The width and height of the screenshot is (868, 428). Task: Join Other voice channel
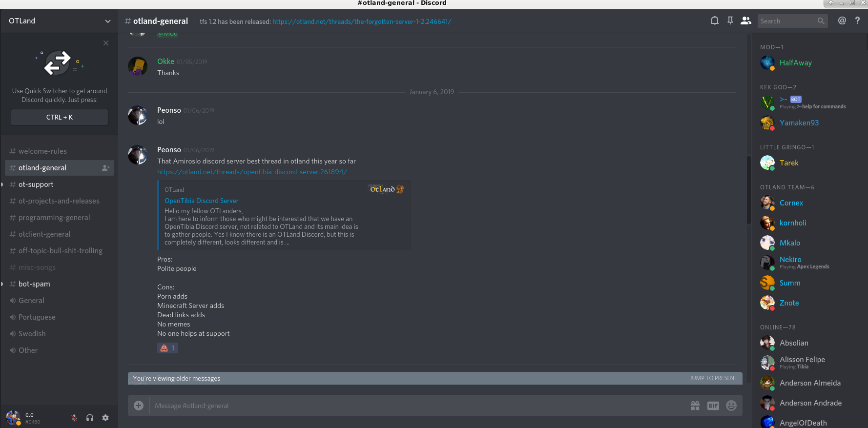60,350
